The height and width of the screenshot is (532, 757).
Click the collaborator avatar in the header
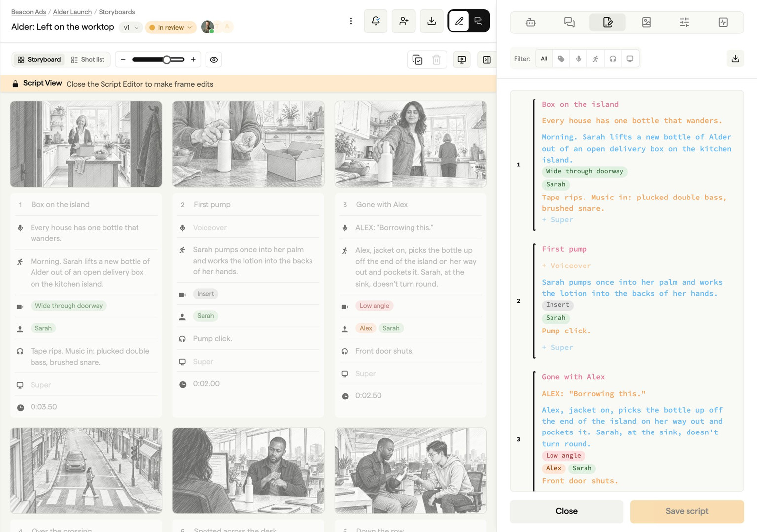click(x=207, y=27)
